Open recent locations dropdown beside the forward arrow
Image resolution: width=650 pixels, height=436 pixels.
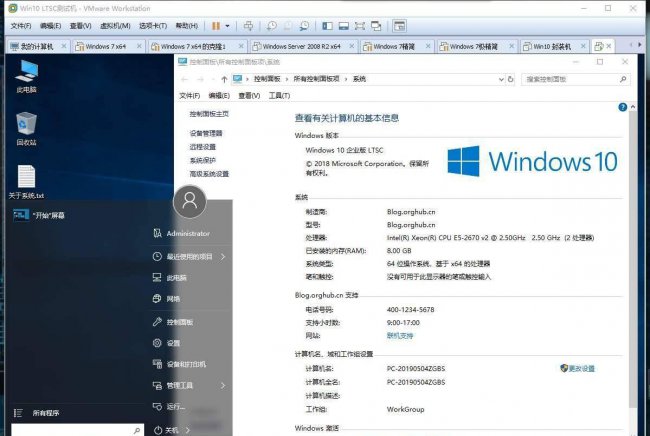coord(213,79)
